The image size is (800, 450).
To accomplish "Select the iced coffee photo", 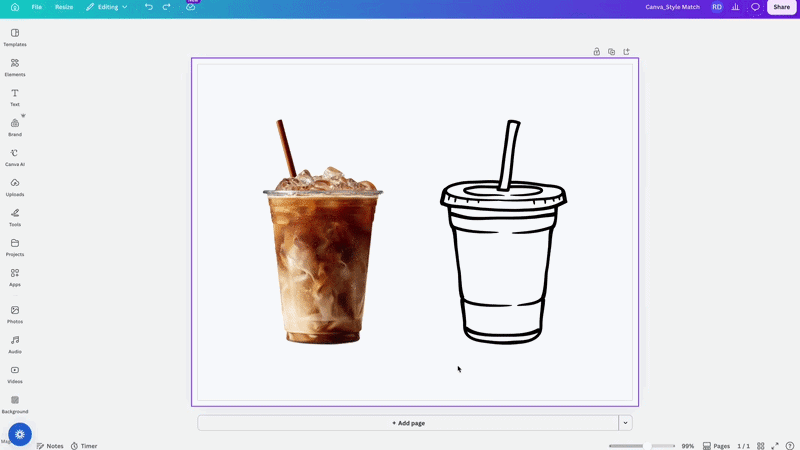I will (x=323, y=232).
